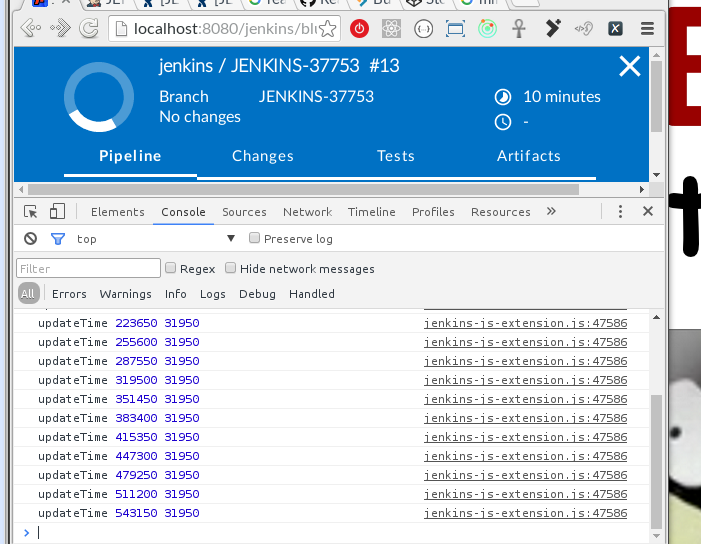This screenshot has width=701, height=544.
Task: Close the Jenkins run details with X
Action: click(x=630, y=67)
